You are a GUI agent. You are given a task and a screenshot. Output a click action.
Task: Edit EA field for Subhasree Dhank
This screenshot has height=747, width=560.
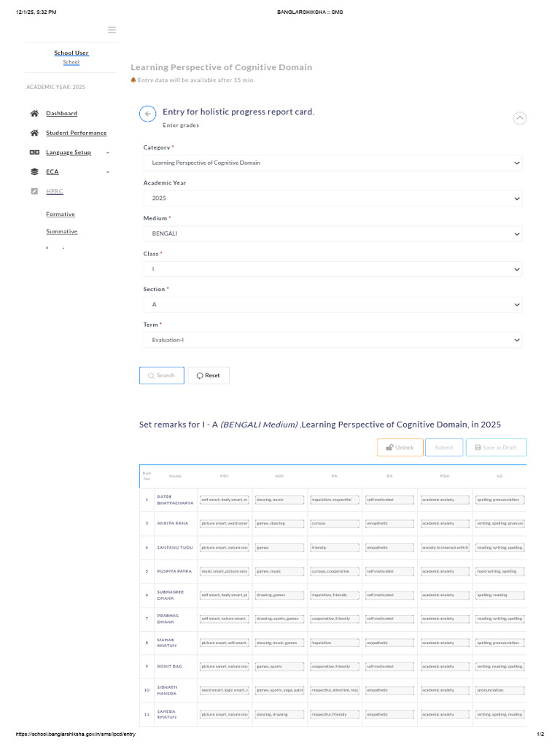tap(389, 595)
